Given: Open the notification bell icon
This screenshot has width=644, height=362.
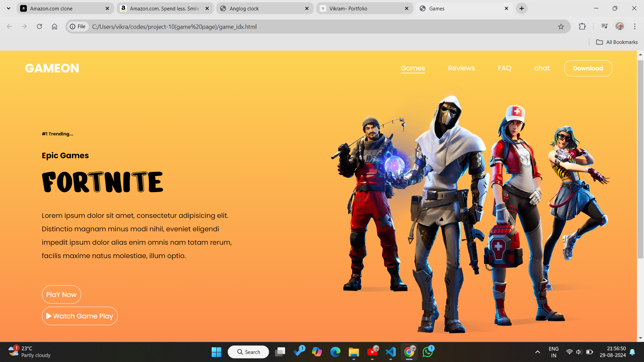Looking at the screenshot, I should 632,352.
